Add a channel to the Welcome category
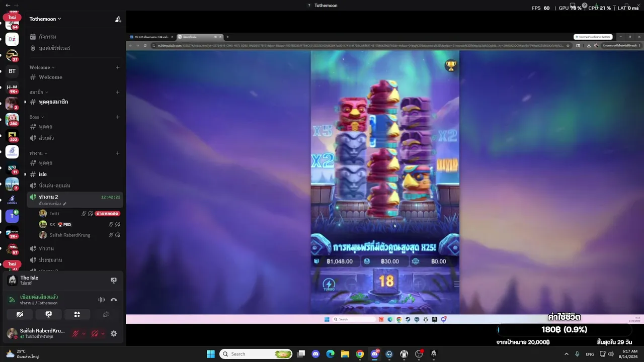The height and width of the screenshot is (362, 644). 118,67
